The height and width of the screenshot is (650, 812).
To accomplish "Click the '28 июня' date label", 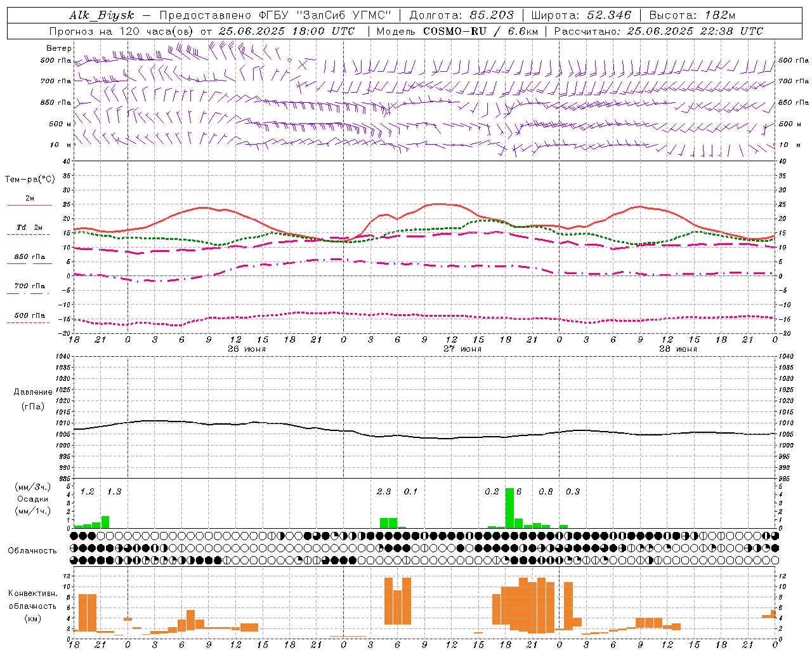I will (678, 349).
